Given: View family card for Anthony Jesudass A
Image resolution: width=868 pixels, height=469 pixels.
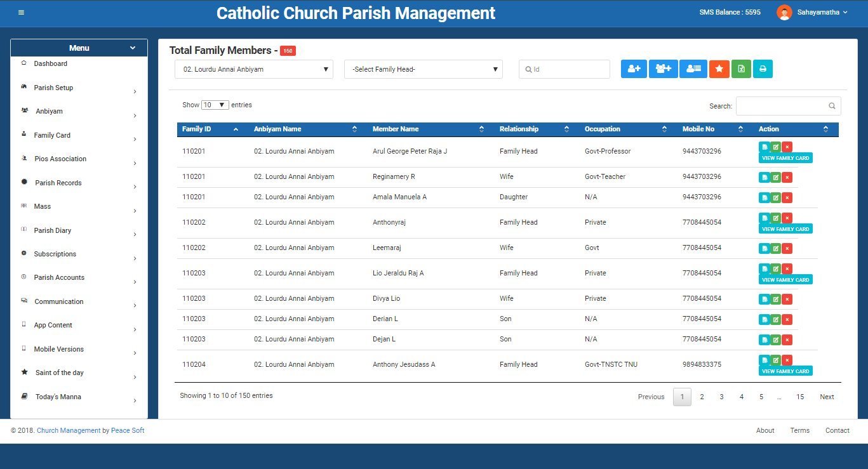Looking at the screenshot, I should click(x=785, y=371).
